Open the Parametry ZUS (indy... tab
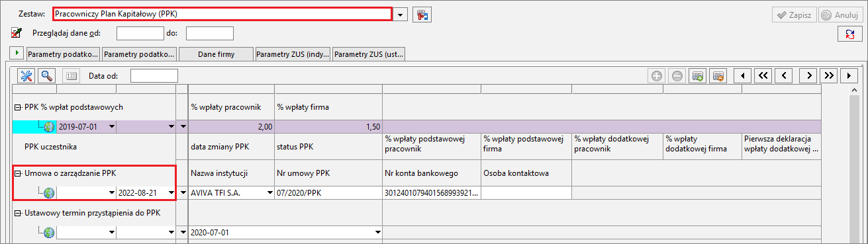 293,54
